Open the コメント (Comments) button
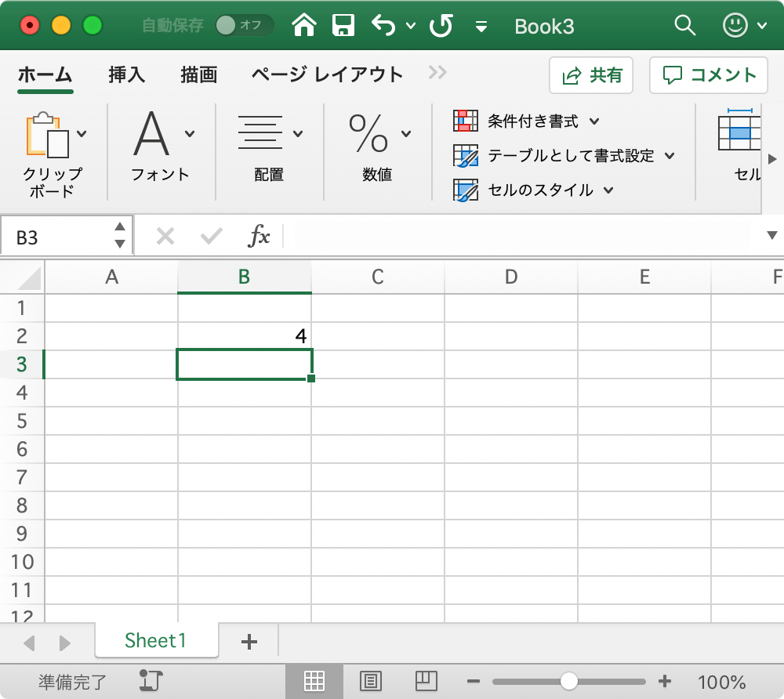784x699 pixels. (x=708, y=75)
